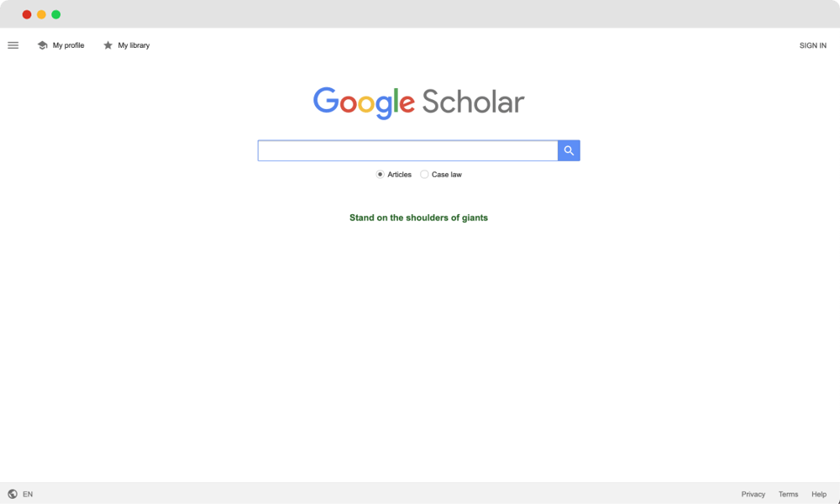This screenshot has height=504, width=840.
Task: Click the globe icon near EN
Action: pyautogui.click(x=12, y=494)
